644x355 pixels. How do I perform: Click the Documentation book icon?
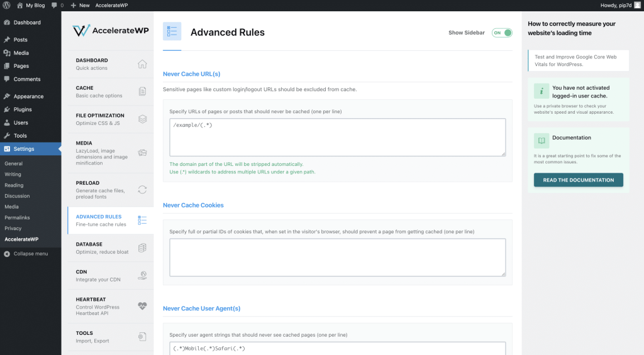point(541,141)
